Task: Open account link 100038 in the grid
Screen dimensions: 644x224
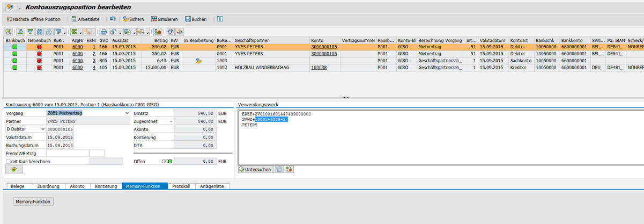Action: click(319, 68)
